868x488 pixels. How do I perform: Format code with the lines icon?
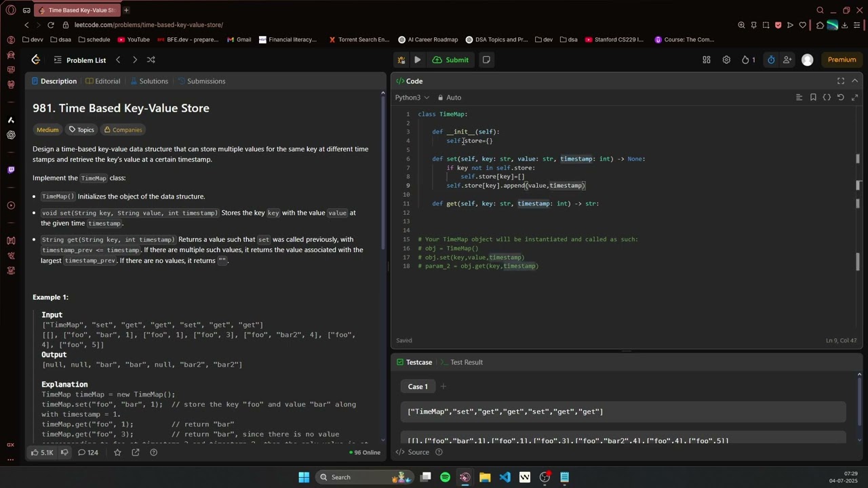click(799, 98)
